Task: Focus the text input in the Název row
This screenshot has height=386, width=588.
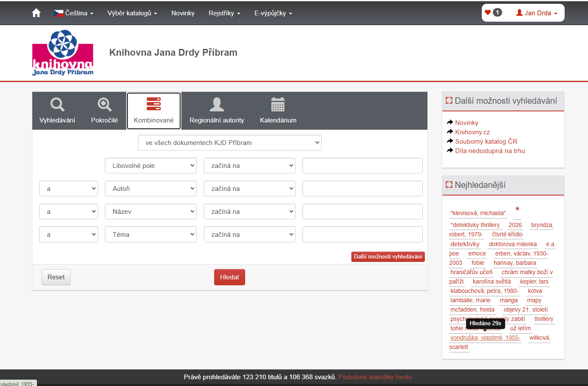Action: click(362, 212)
